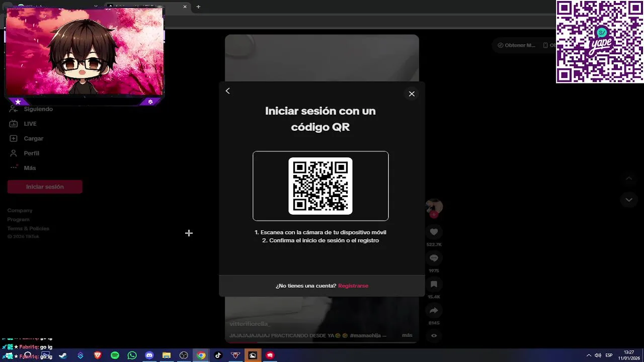Click the © 2026 TikTok footer text
Image resolution: width=644 pixels, height=362 pixels.
23,237
